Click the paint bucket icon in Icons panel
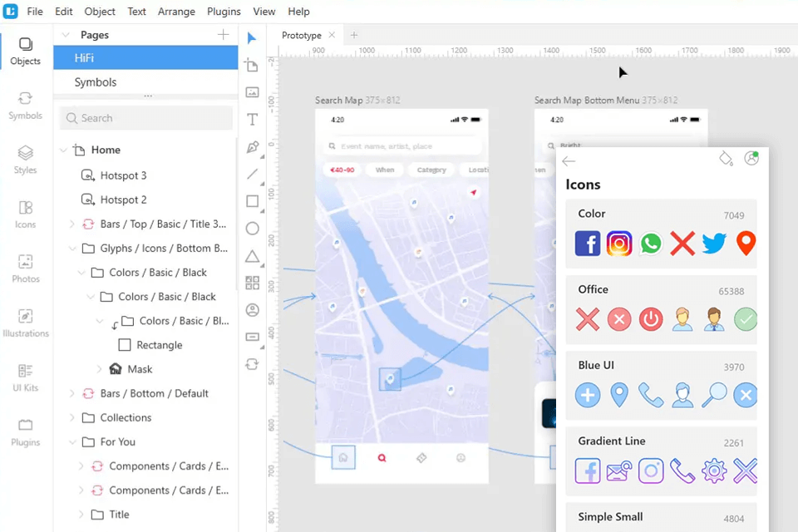798x532 pixels. [x=726, y=159]
